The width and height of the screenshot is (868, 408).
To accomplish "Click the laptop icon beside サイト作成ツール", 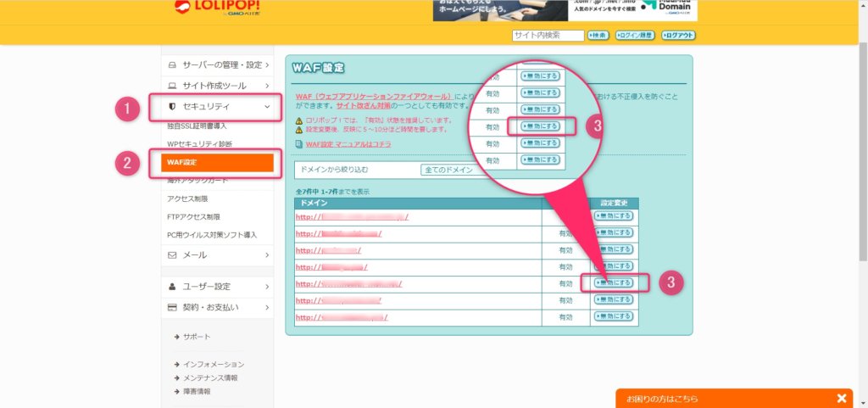I will 172,86.
